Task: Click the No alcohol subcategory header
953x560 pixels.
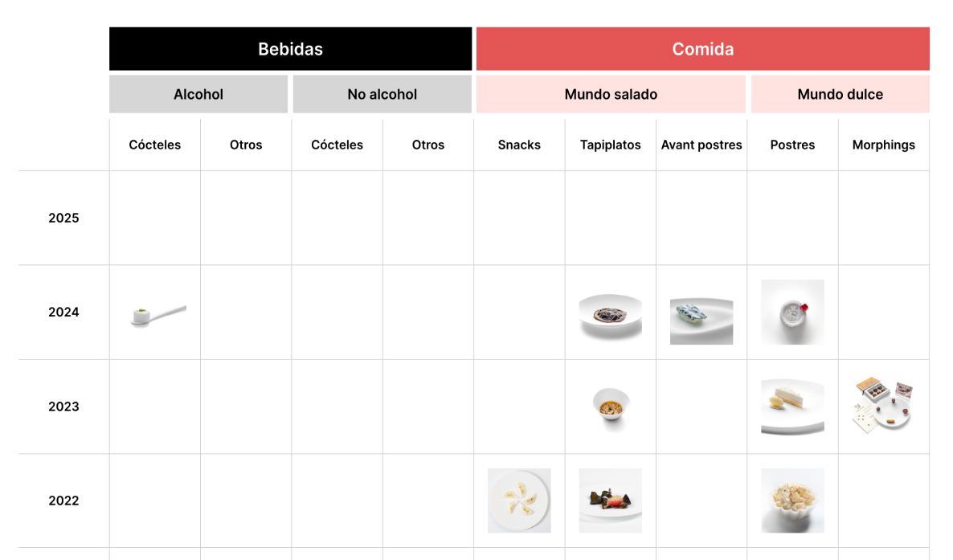Action: coord(382,94)
